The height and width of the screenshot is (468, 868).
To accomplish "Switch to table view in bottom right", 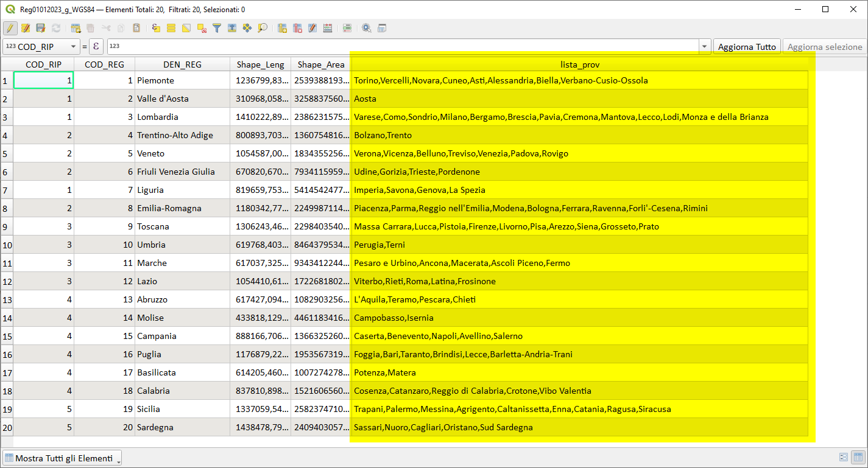I will point(858,457).
